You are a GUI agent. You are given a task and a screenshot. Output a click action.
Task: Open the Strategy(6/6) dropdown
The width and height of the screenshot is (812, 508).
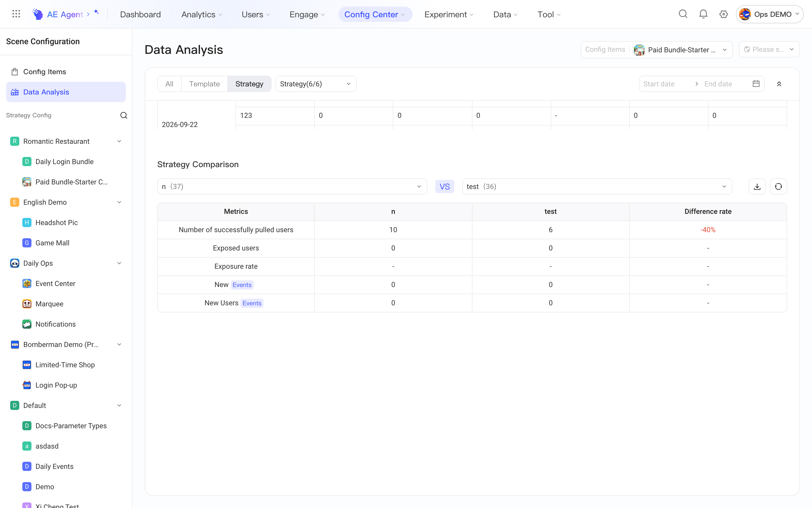coord(316,84)
